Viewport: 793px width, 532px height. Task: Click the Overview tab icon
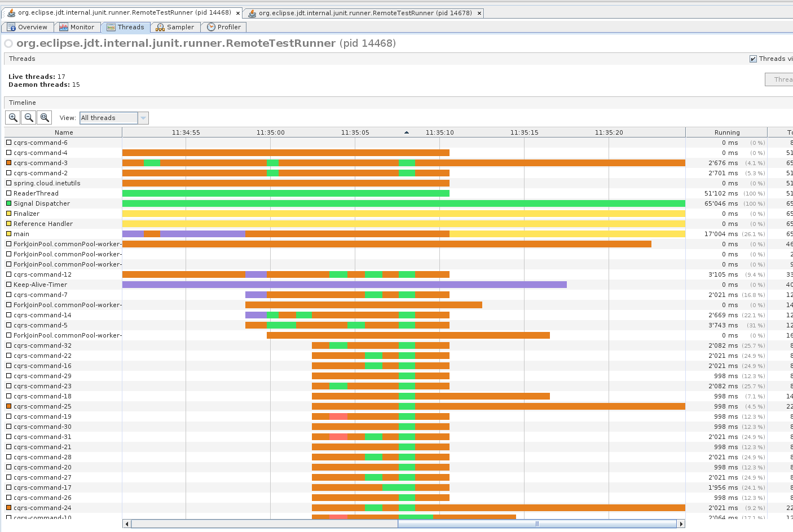coord(10,26)
